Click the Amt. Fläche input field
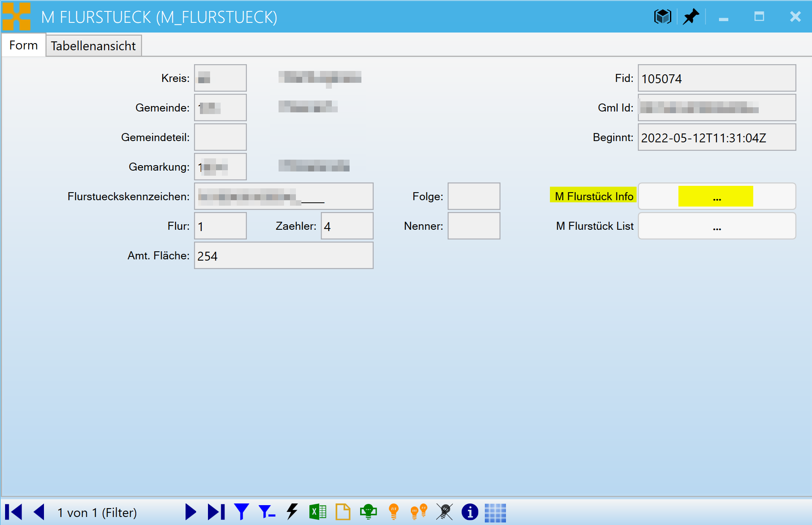Image resolution: width=812 pixels, height=525 pixels. click(x=284, y=256)
